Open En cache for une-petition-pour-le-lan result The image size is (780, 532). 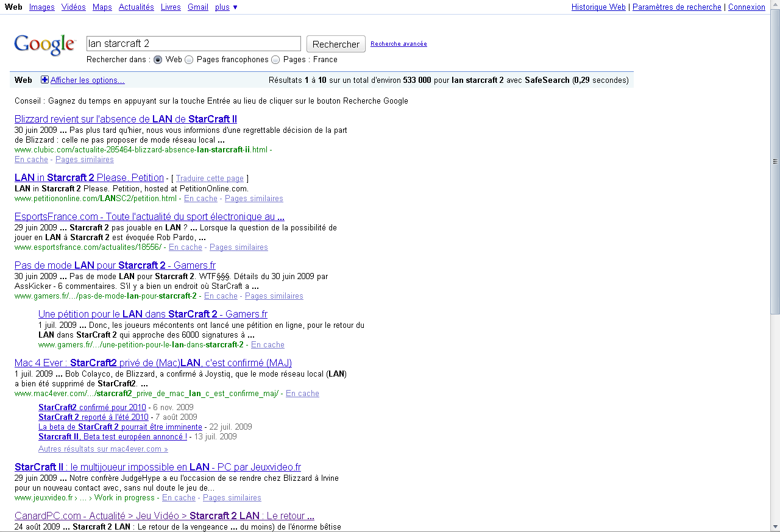tap(268, 345)
